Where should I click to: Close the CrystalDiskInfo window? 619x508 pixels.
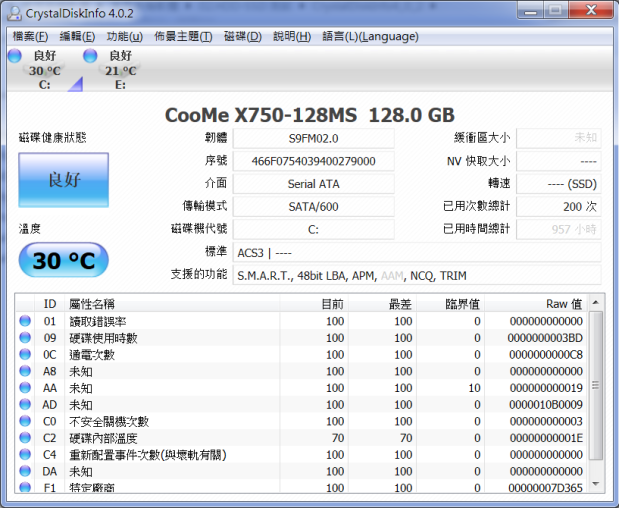pos(591,10)
